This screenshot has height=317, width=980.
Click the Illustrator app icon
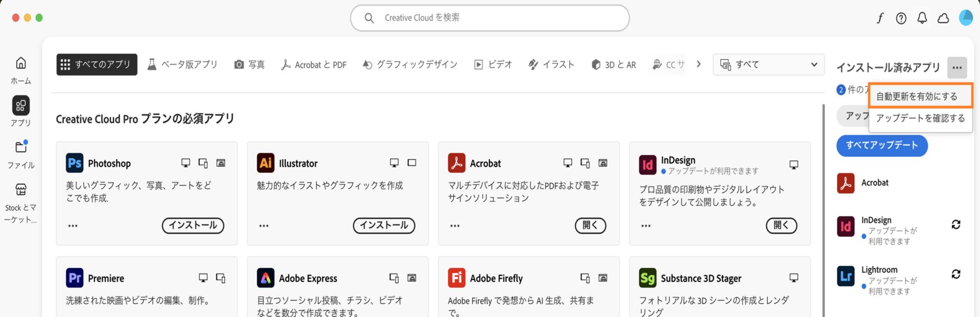[265, 163]
